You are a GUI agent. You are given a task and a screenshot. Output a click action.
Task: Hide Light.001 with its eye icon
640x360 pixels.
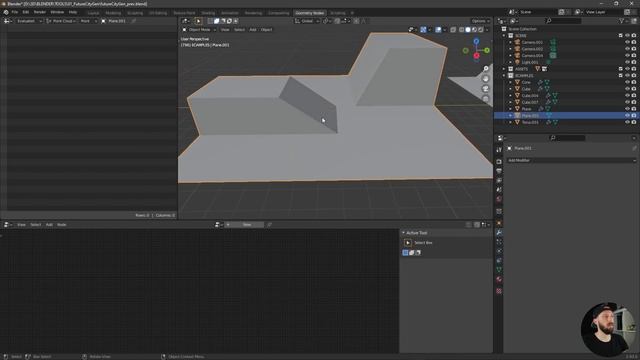tap(627, 62)
